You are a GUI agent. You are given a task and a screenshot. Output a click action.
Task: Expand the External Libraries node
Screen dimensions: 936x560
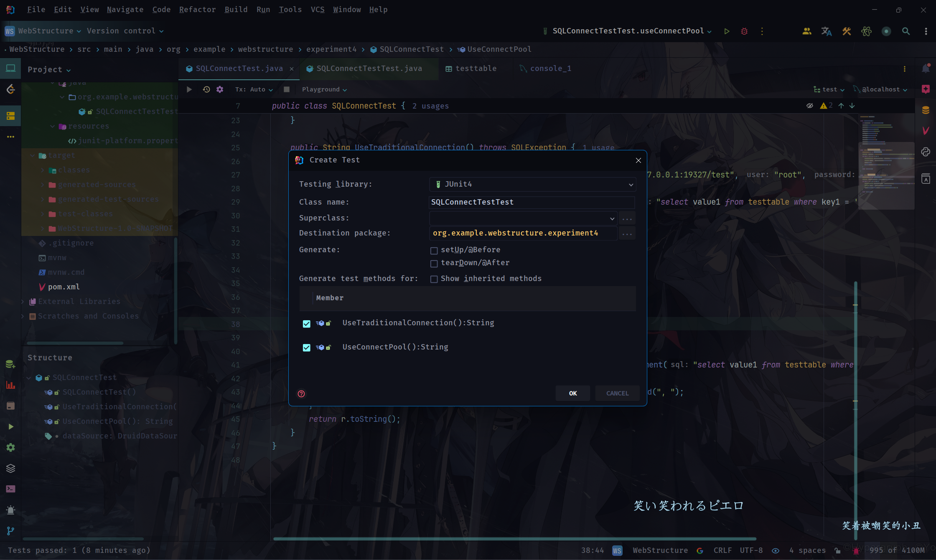22,302
